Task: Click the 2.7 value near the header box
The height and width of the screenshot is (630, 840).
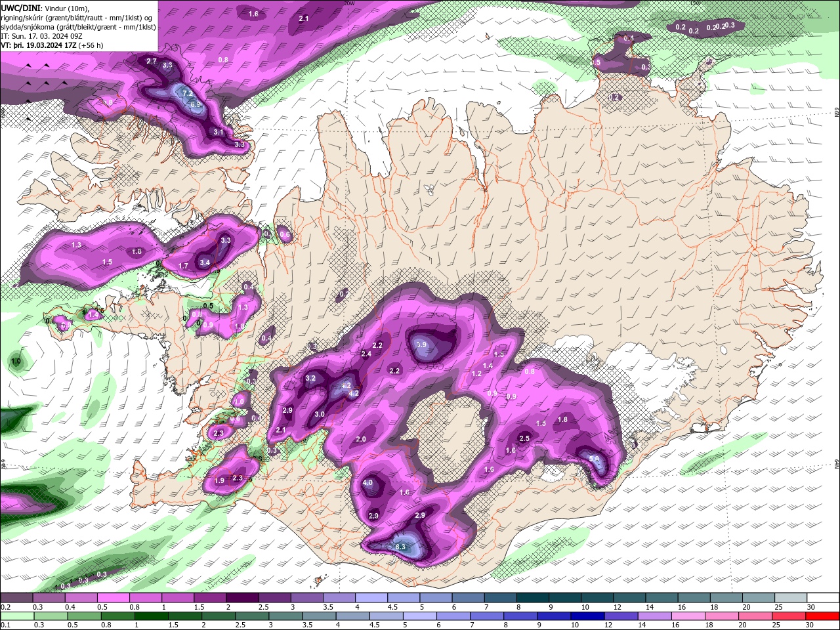Action: (x=152, y=61)
